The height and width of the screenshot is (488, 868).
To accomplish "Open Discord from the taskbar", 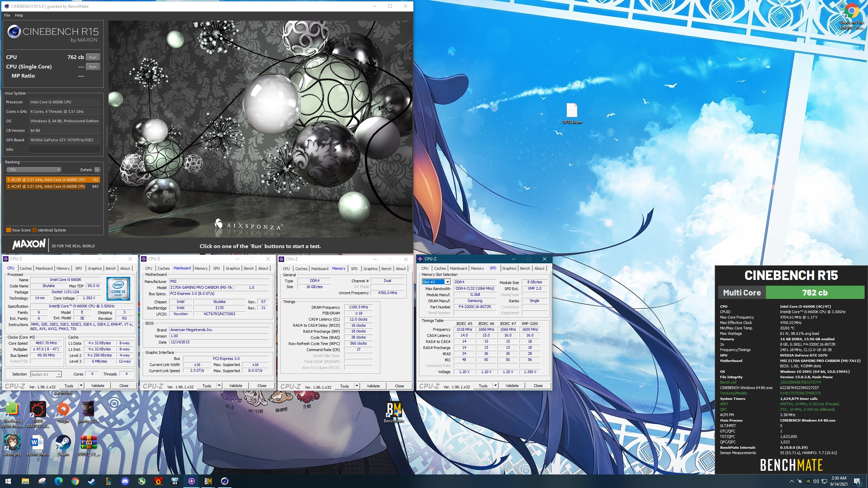I will click(125, 481).
